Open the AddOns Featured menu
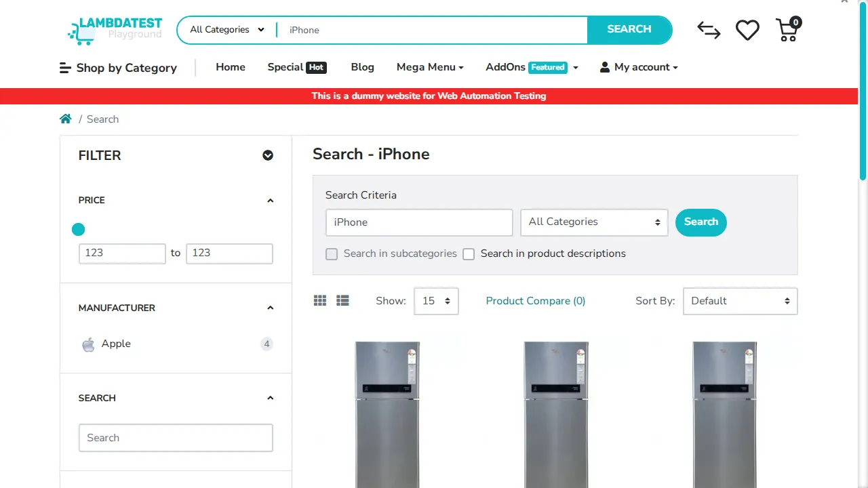The height and width of the screenshot is (488, 868). click(532, 67)
